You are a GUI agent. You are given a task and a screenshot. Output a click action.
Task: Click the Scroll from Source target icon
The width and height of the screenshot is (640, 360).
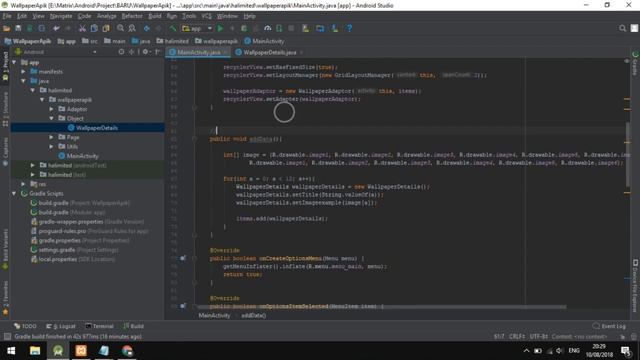tap(121, 52)
